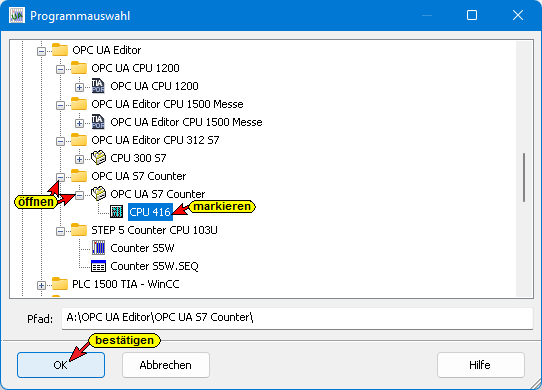Click the OPC UA Editor CPU 1500 Messe folder icon
542x390 pixels.
pyautogui.click(x=79, y=104)
